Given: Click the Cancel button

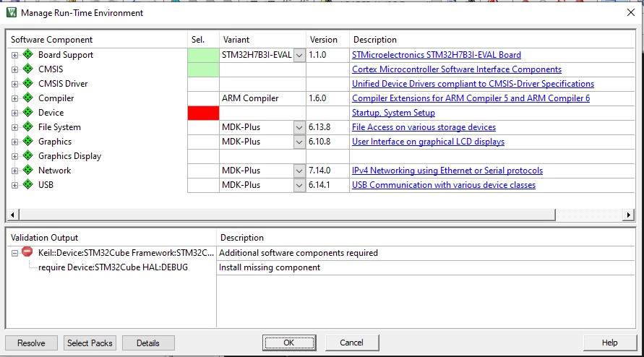Looking at the screenshot, I should [x=351, y=343].
